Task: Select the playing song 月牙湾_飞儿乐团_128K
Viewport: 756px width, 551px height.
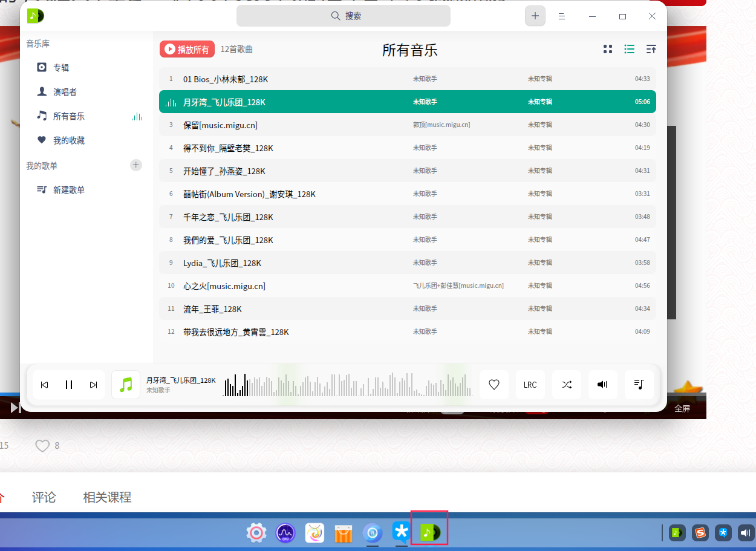Action: coord(408,102)
